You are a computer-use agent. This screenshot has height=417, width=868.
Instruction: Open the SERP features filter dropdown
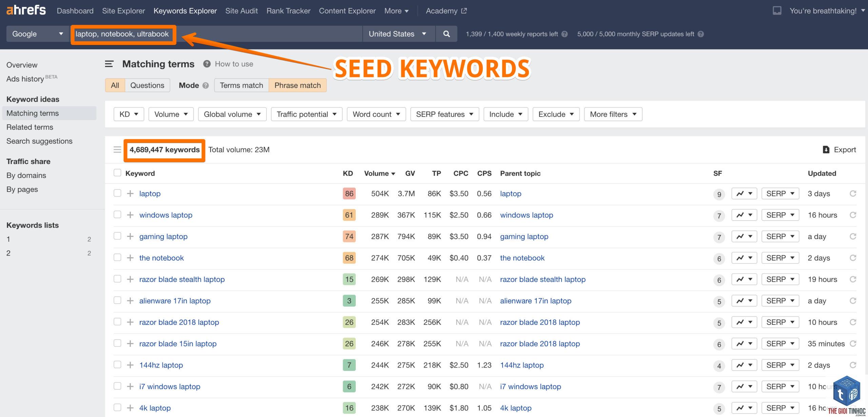[445, 114]
